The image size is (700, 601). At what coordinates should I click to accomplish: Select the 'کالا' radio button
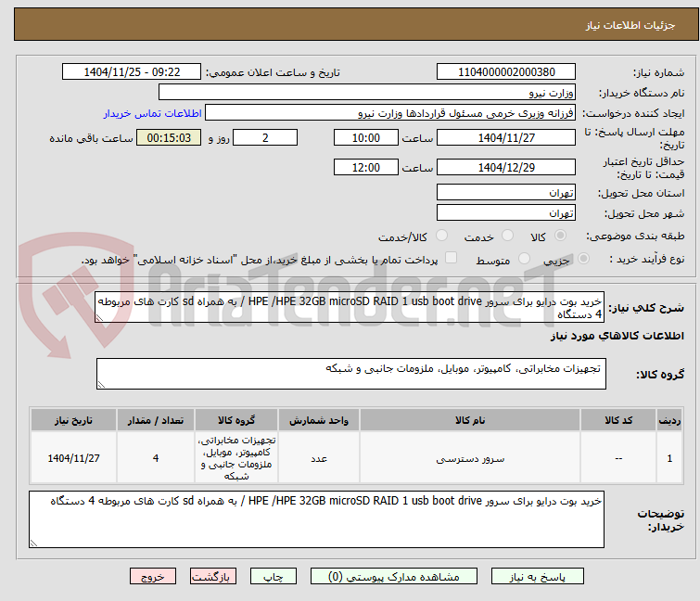pos(560,236)
